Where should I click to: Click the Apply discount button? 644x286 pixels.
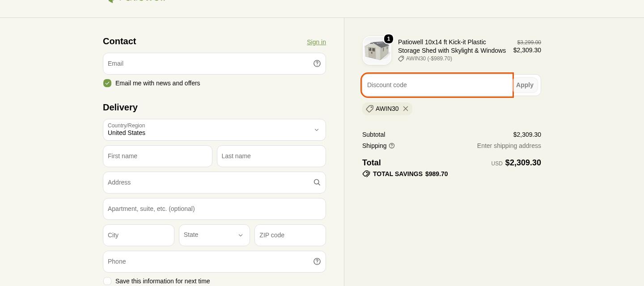pos(525,85)
